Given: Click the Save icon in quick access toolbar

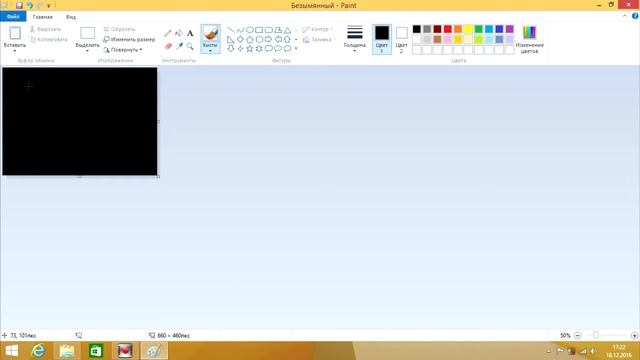Looking at the screenshot, I should (19, 5).
